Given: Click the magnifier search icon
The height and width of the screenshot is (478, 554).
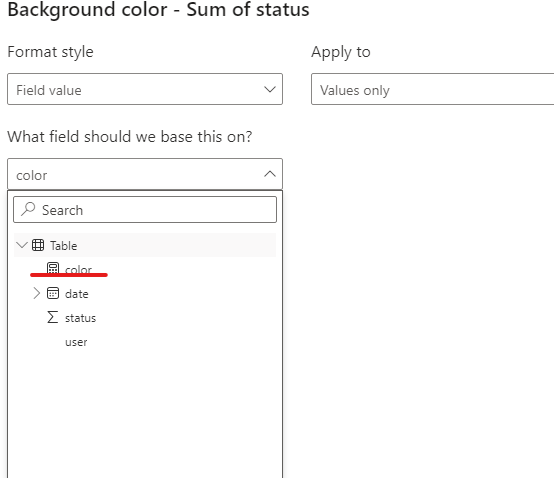Looking at the screenshot, I should 28,209.
